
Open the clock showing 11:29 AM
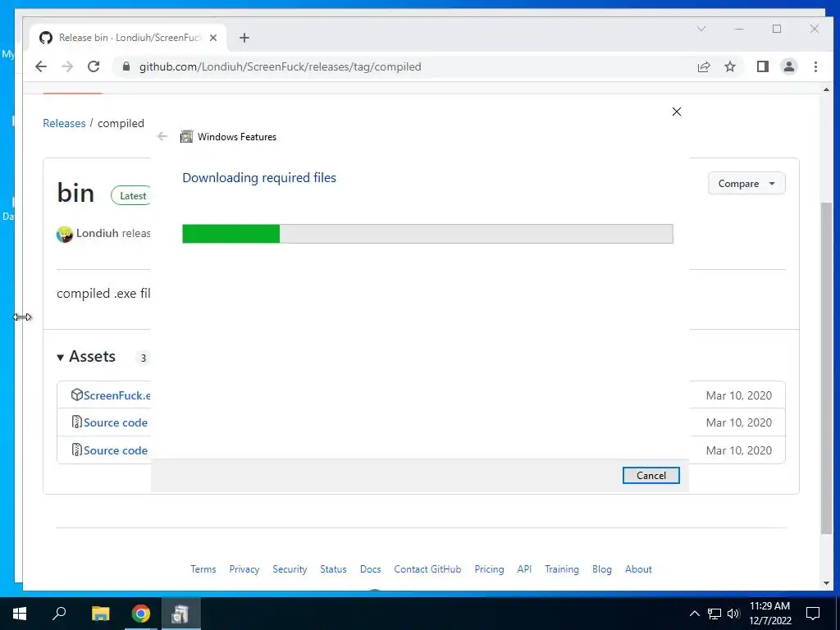[x=769, y=614]
